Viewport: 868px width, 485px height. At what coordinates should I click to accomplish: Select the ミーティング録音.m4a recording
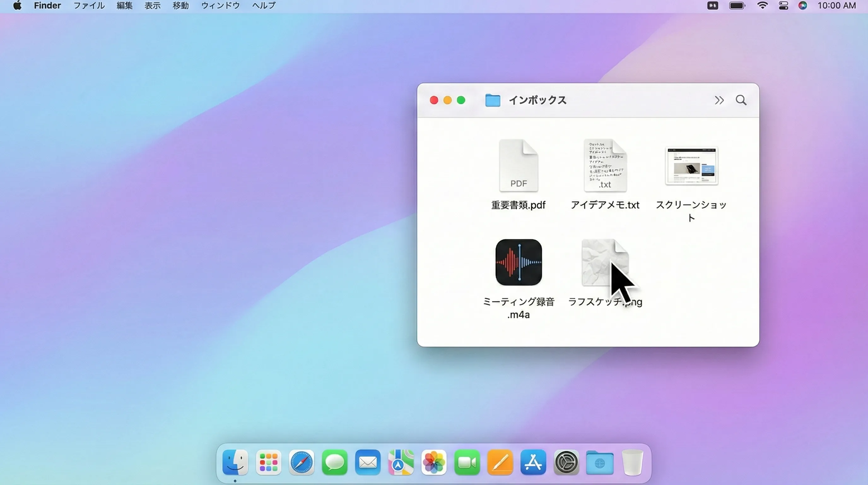coord(518,262)
